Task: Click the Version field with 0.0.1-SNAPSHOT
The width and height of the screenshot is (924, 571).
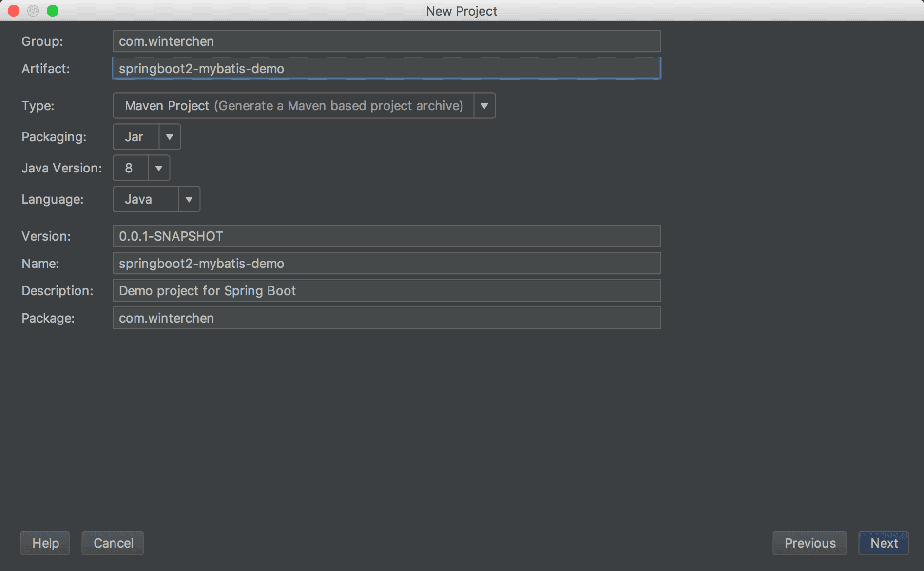Action: pyautogui.click(x=386, y=236)
